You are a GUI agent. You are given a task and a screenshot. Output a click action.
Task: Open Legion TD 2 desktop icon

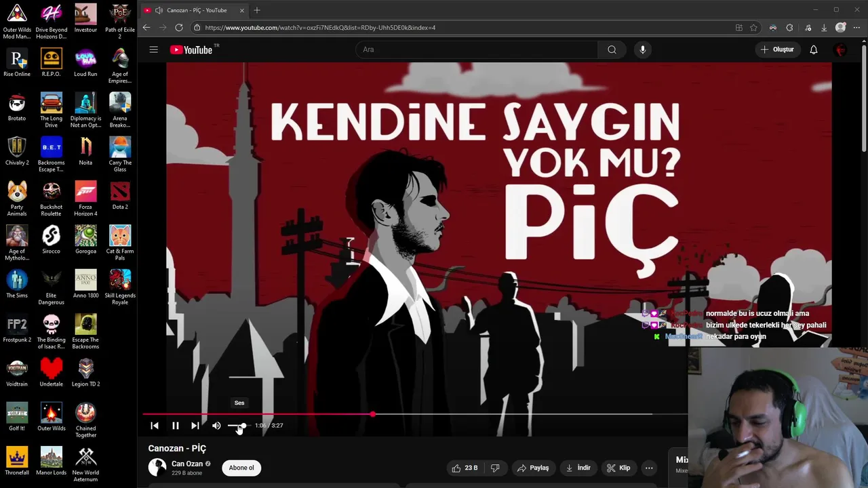point(85,373)
